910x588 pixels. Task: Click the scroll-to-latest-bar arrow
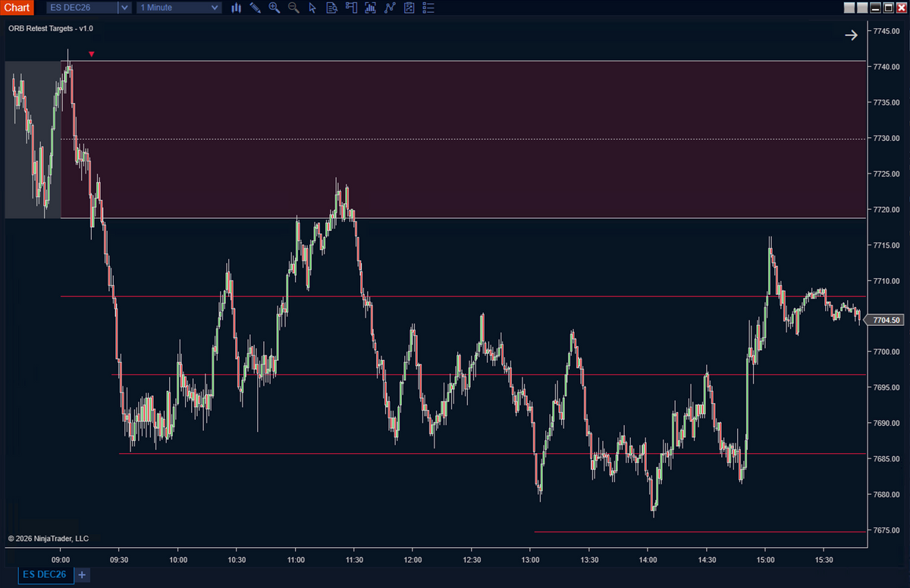click(852, 35)
